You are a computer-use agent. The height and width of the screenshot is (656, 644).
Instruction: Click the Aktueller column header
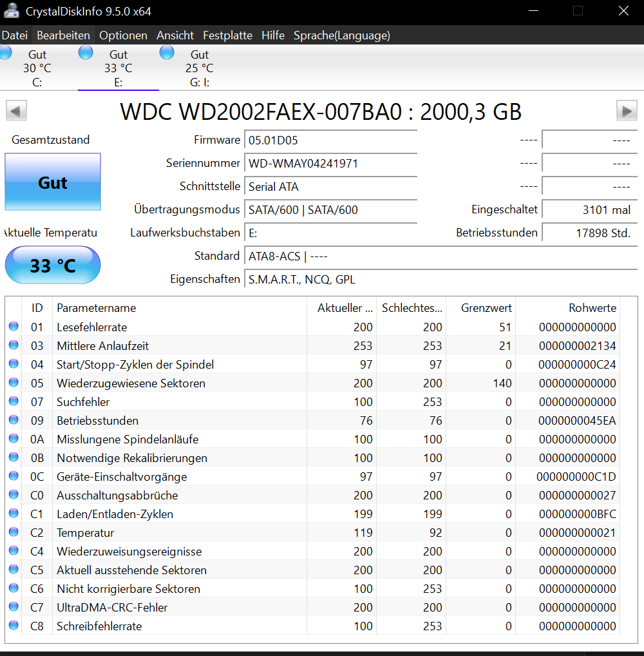pos(342,308)
